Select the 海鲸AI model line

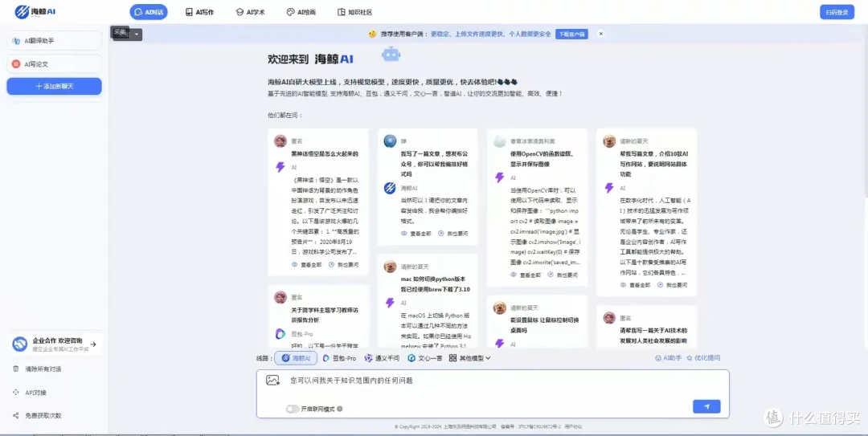296,358
